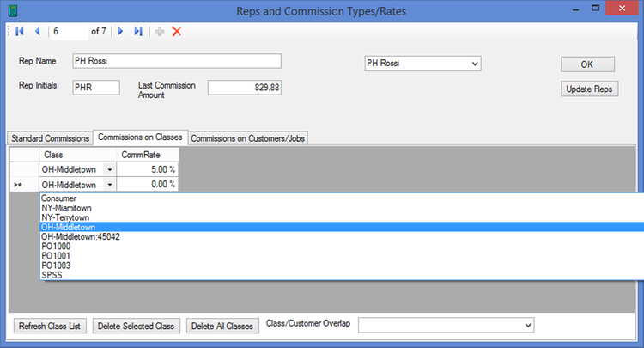644x348 pixels.
Task: Choose OH-Middletown:45042 from the list
Action: point(342,236)
